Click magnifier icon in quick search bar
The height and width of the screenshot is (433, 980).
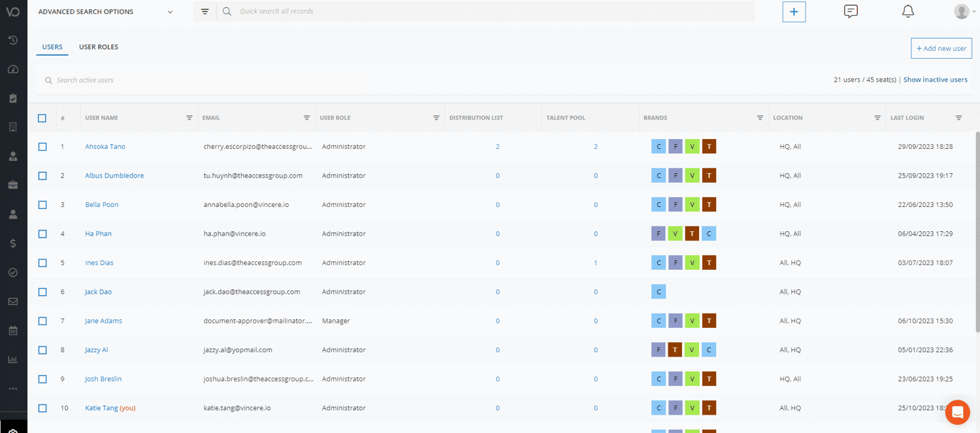click(227, 12)
